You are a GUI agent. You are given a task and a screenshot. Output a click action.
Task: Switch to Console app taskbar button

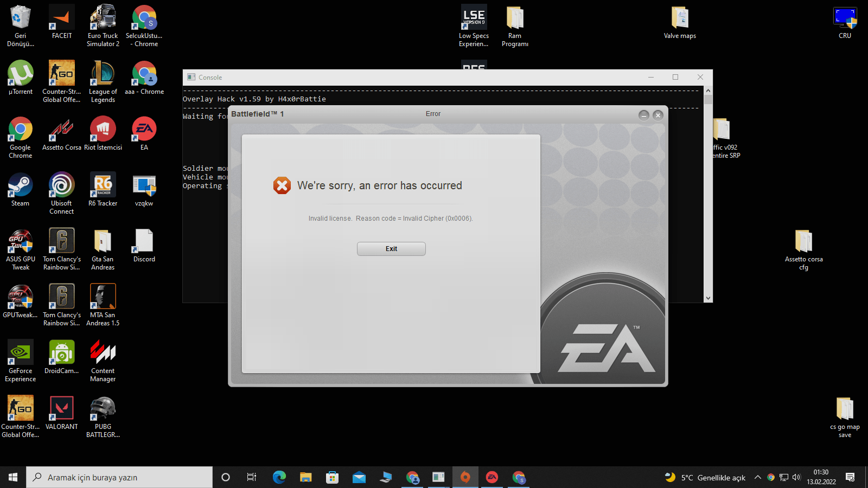click(438, 477)
